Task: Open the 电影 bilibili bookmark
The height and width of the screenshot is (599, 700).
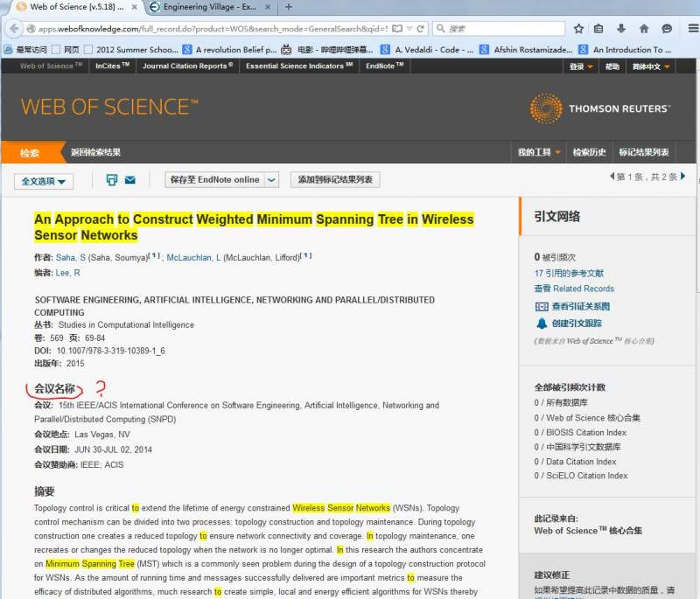Action: [x=327, y=50]
